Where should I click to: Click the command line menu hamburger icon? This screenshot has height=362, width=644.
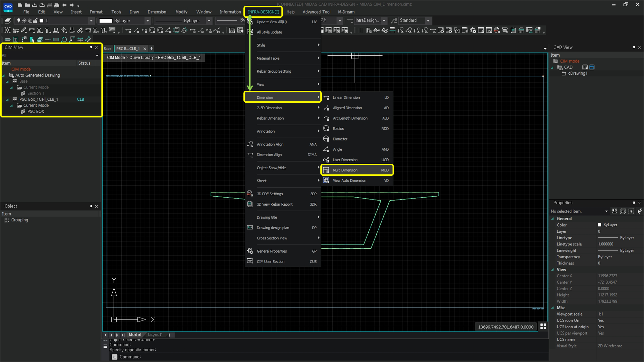click(105, 347)
